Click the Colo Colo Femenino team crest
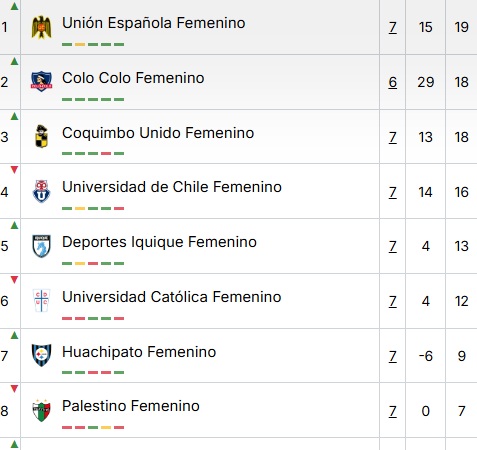 (41, 81)
